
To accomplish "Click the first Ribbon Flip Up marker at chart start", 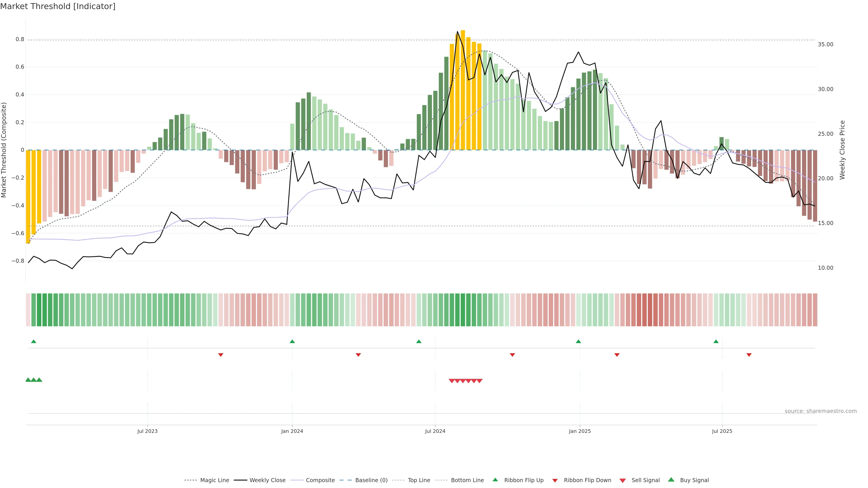I will [34, 342].
